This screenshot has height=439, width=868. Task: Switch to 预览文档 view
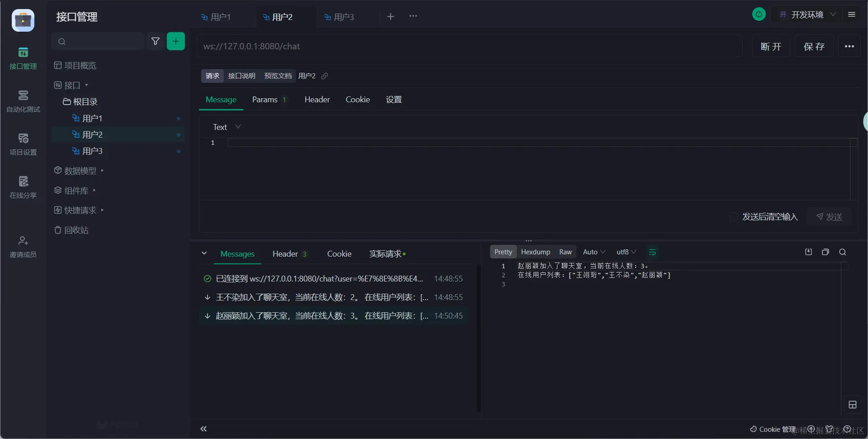[278, 76]
